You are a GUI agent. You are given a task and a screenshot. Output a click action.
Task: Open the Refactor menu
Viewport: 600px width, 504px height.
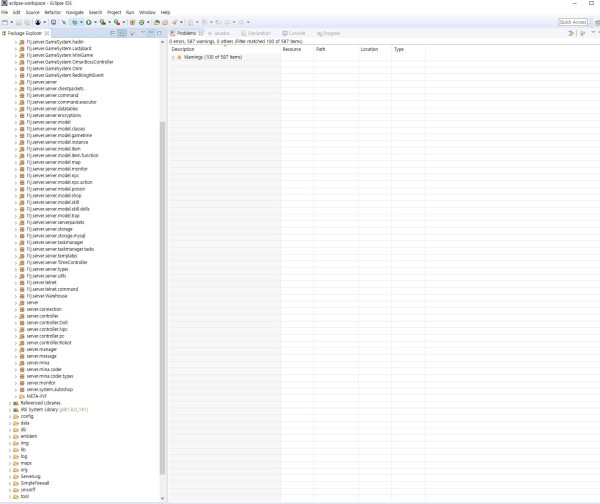53,12
